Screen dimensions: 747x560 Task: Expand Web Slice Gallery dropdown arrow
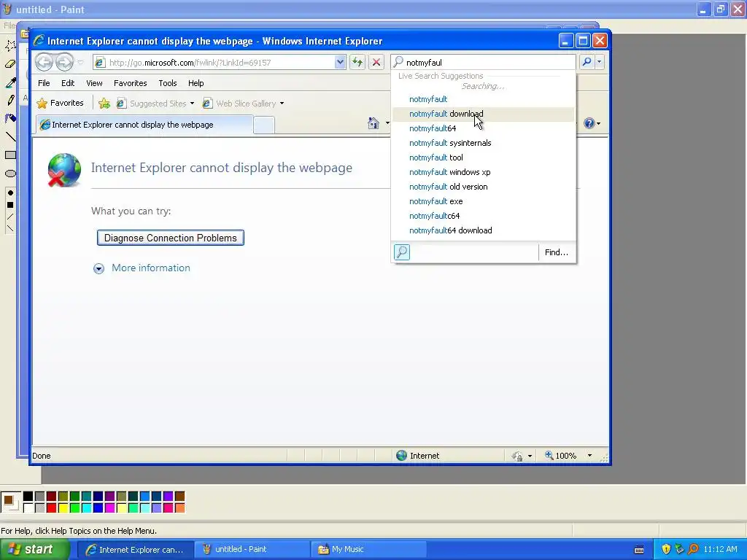pos(282,104)
